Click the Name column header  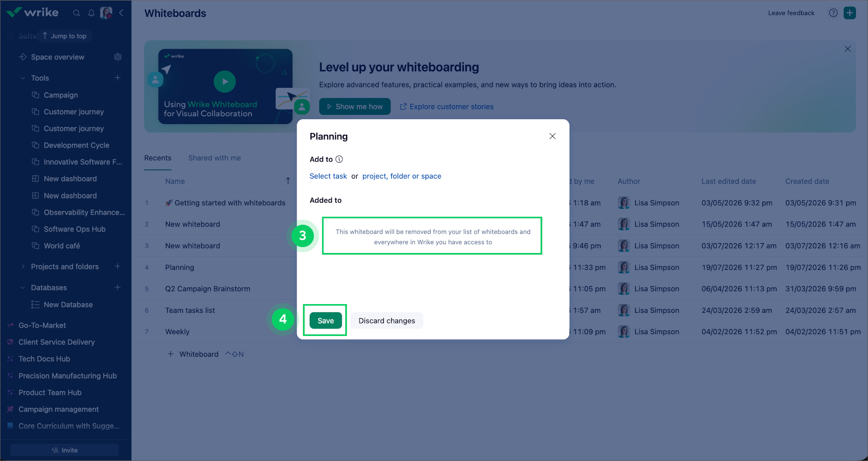click(175, 182)
